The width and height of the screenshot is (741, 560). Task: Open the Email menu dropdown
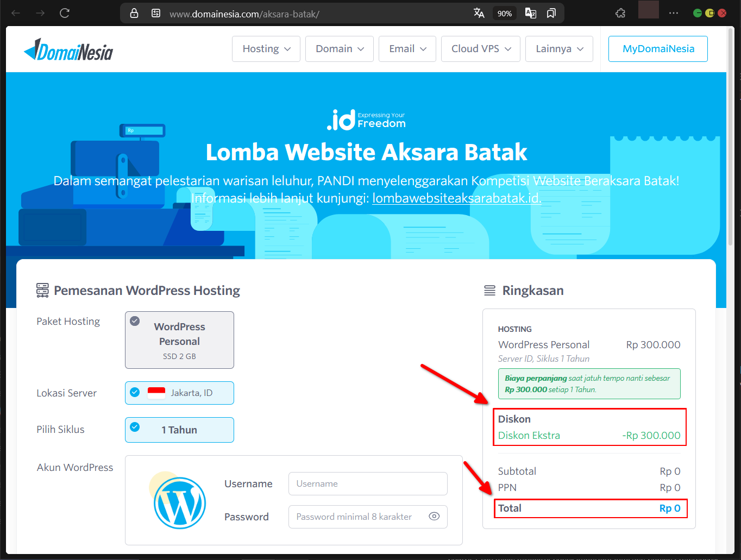coord(407,49)
